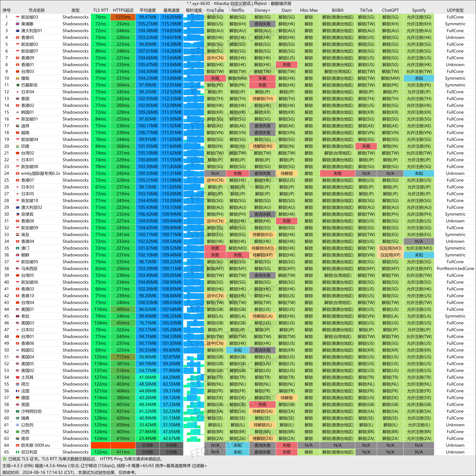Select the YouTube column header
The image size is (476, 476).
215,10
